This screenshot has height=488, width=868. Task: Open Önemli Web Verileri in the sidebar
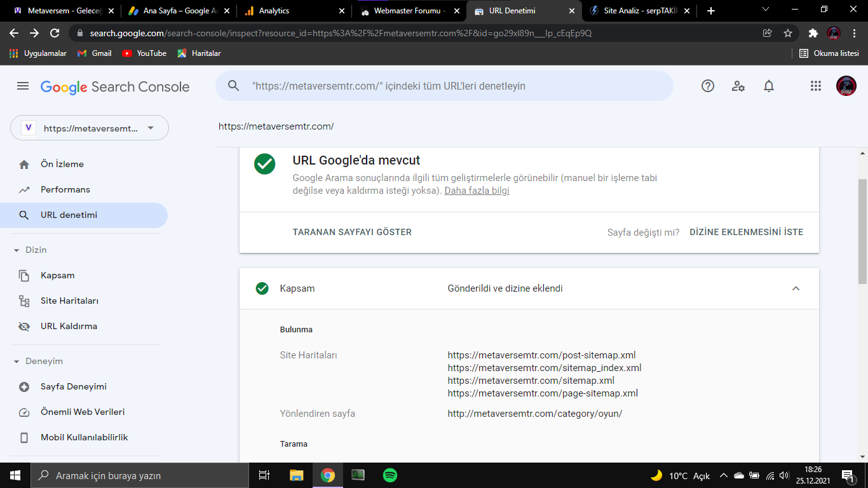[84, 412]
